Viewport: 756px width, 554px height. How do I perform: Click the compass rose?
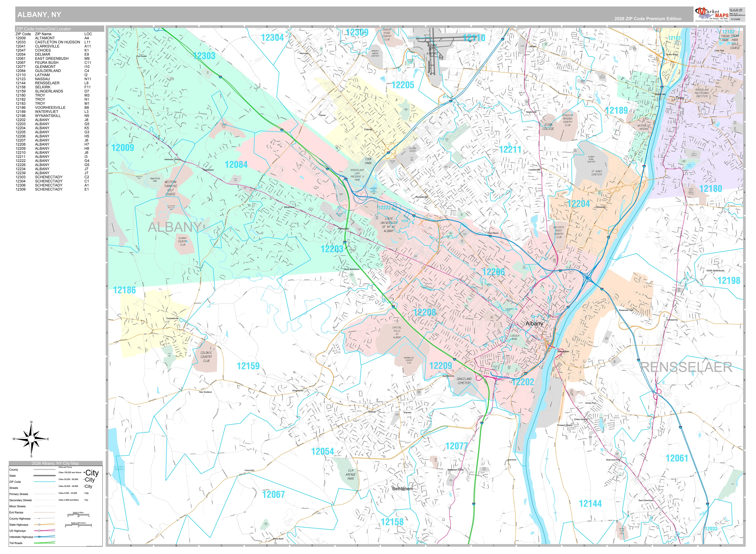31,439
